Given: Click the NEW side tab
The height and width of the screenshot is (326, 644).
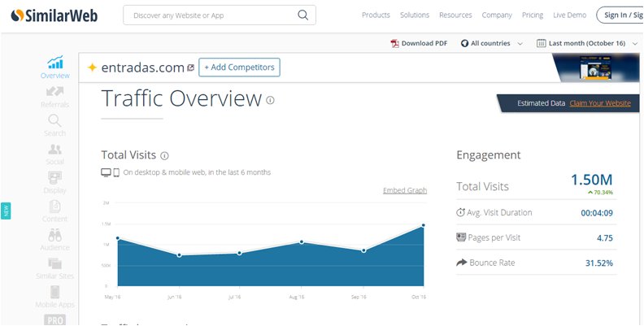Looking at the screenshot, I should pos(6,211).
